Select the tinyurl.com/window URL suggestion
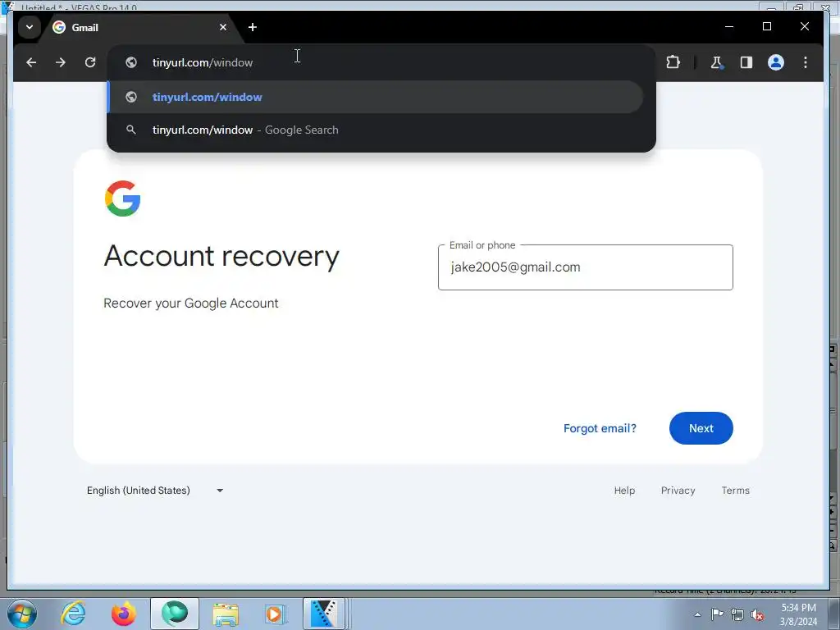Screen dimensions: 840x630 375,97
